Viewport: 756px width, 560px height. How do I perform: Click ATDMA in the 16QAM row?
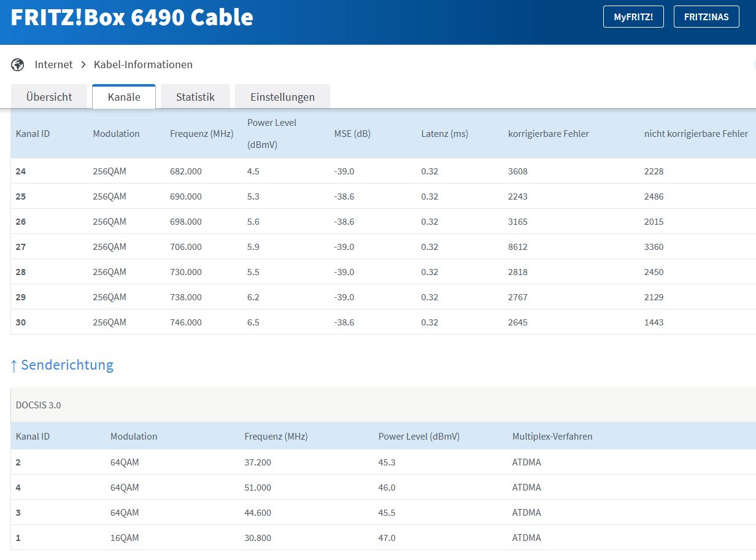coord(526,538)
